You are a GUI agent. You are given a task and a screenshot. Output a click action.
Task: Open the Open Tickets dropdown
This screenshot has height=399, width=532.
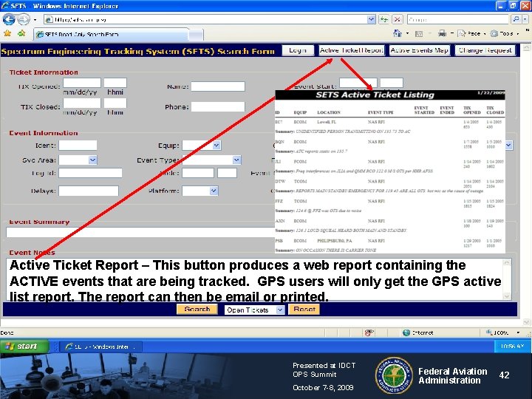[254, 310]
